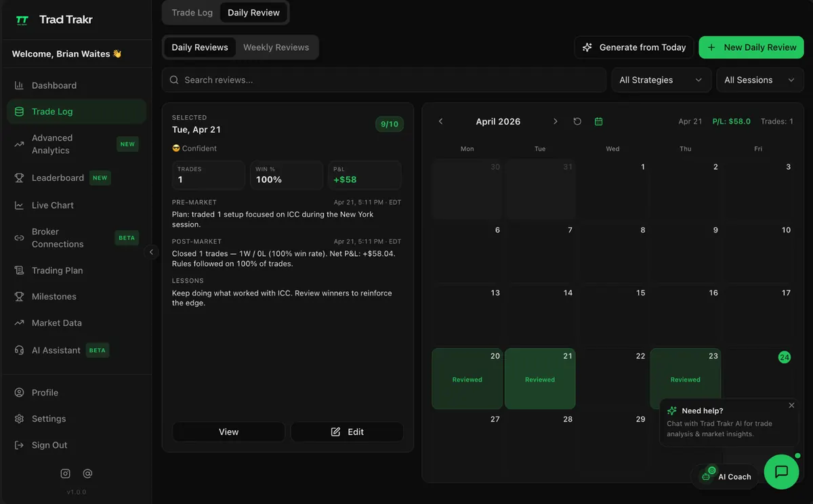813x504 pixels.
Task: Click the Advanced Analytics NEW badge
Action: pyautogui.click(x=127, y=144)
